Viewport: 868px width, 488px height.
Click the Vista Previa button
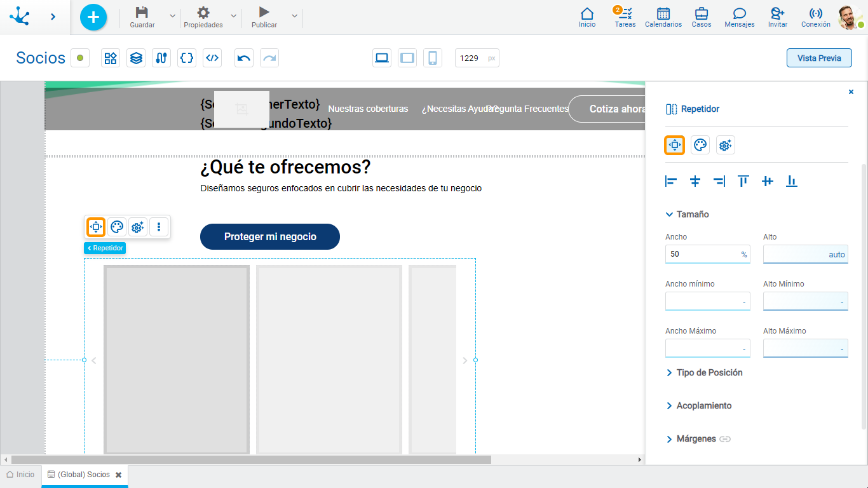(x=819, y=58)
